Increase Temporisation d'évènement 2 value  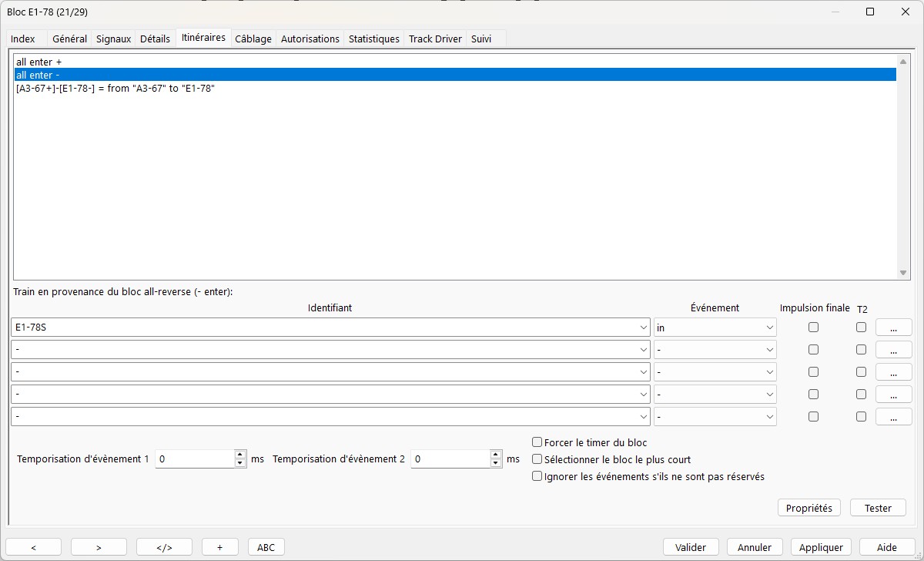[x=496, y=455]
